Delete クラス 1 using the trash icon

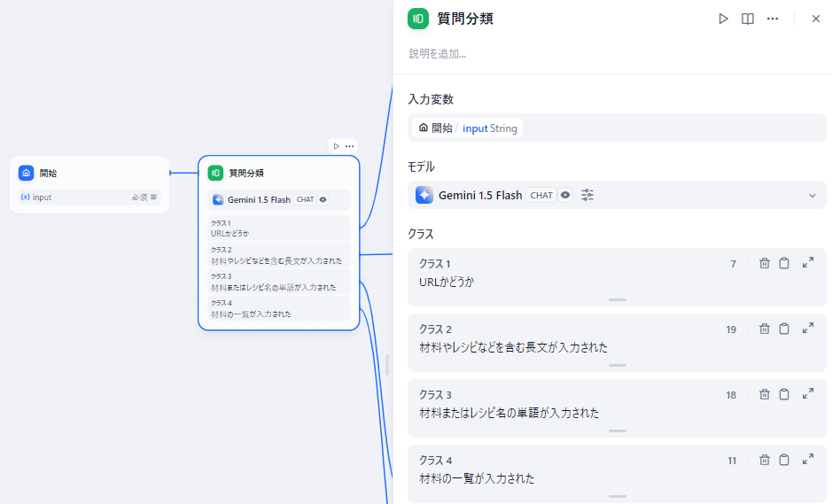pos(765,263)
